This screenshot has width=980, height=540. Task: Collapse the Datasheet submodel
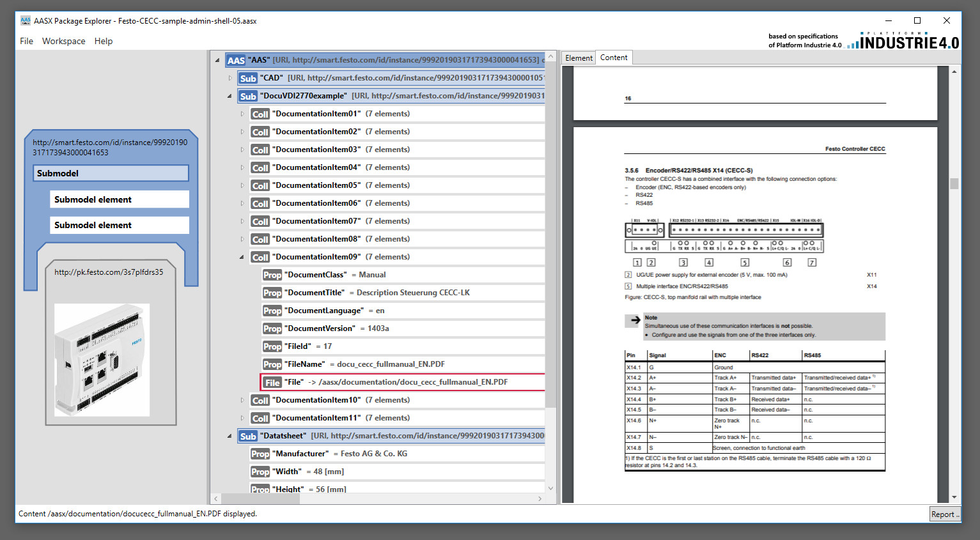(229, 436)
